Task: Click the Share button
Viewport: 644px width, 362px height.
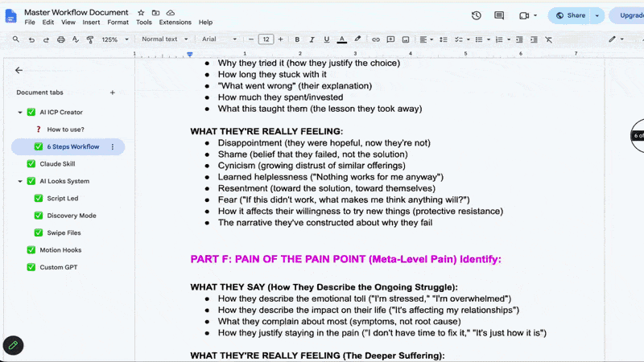Action: pos(571,15)
